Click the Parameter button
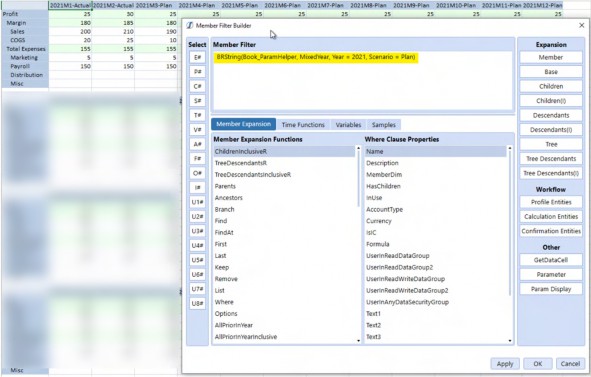This screenshot has width=591, height=377. point(551,274)
